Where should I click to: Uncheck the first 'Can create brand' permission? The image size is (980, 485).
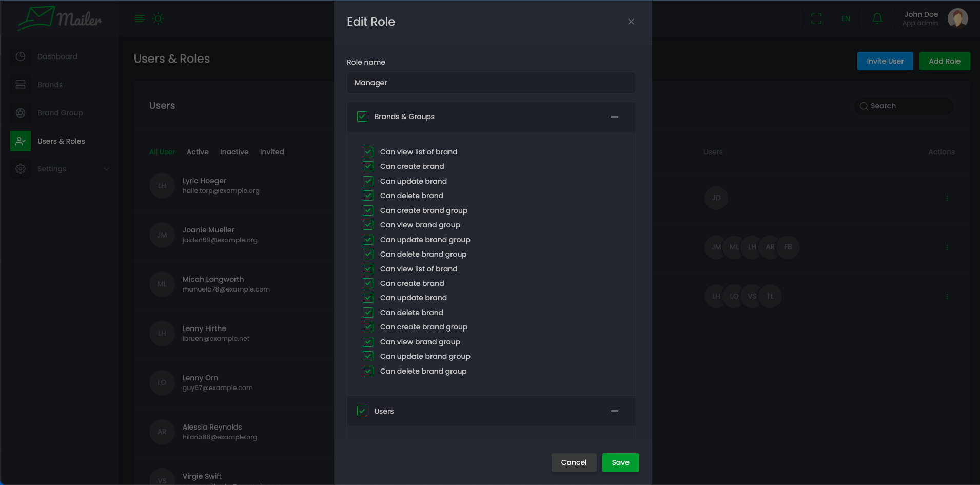pyautogui.click(x=368, y=166)
